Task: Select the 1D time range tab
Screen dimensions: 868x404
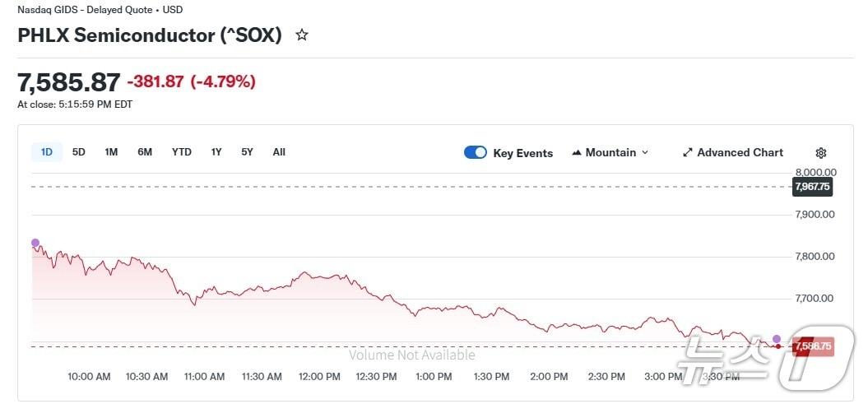Action: tap(47, 152)
